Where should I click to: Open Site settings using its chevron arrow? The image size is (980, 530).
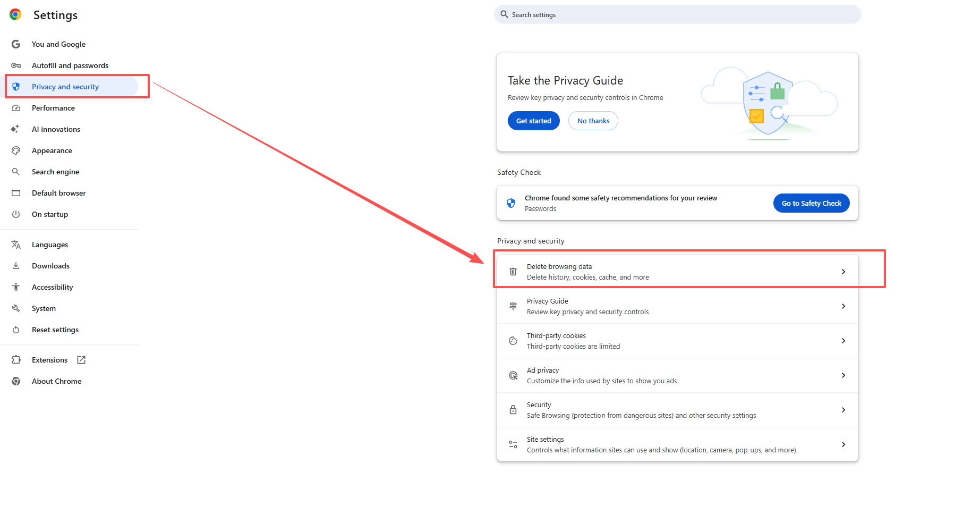tap(843, 444)
